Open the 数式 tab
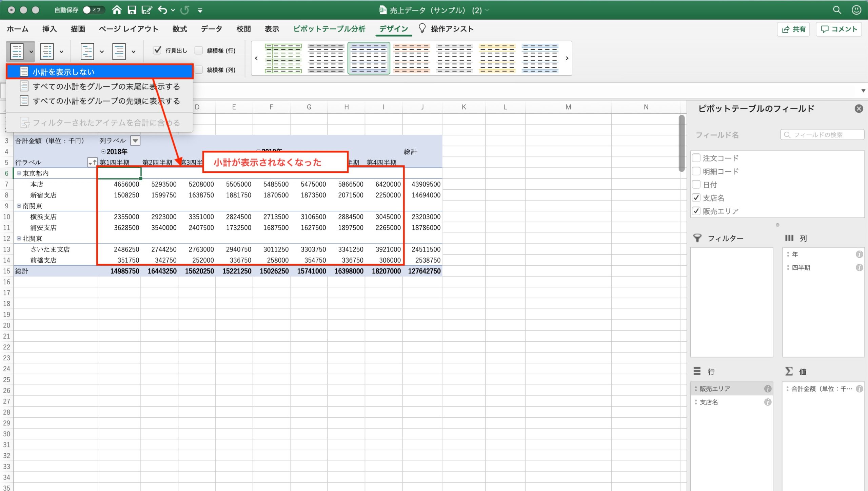 [x=180, y=29]
